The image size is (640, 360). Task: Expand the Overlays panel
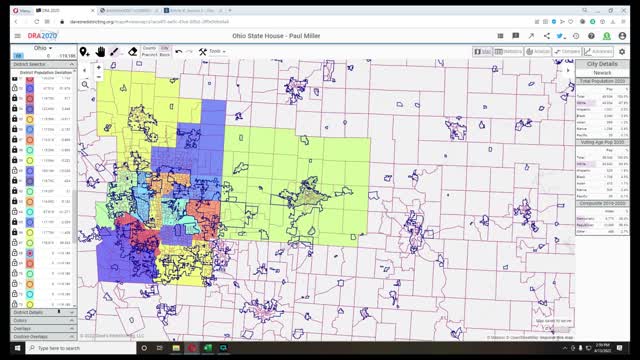coord(43,329)
